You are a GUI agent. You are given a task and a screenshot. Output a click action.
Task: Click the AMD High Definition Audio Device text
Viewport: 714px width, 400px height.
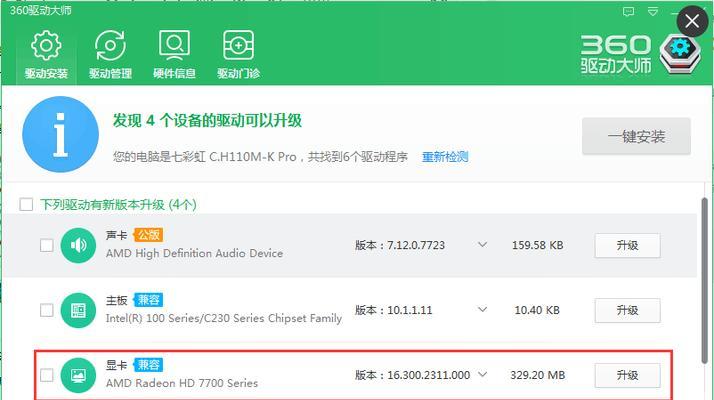point(194,253)
